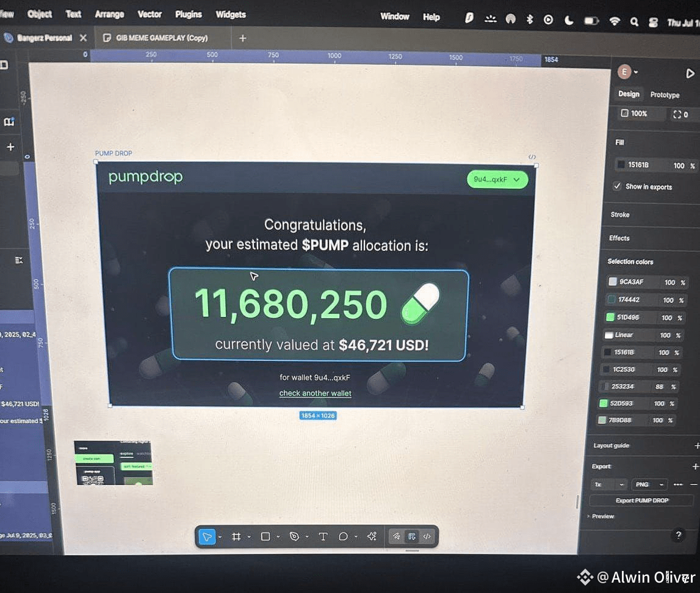
Task: Expand the Frame tool options arrow
Action: 249,537
